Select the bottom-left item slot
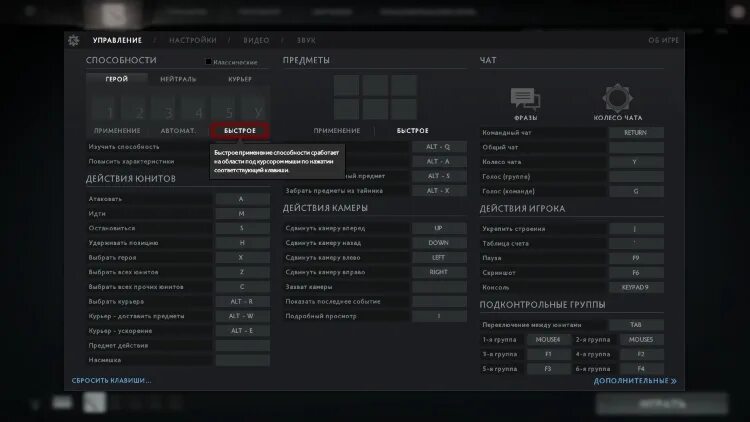The height and width of the screenshot is (422, 750). pyautogui.click(x=346, y=109)
